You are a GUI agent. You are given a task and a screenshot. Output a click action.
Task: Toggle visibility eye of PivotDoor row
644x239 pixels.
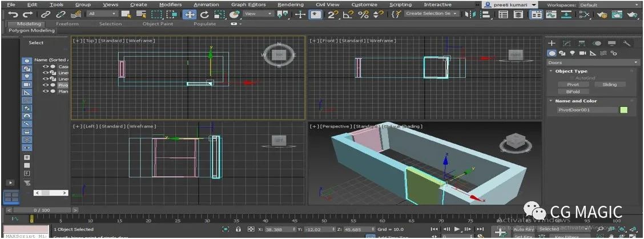45,85
